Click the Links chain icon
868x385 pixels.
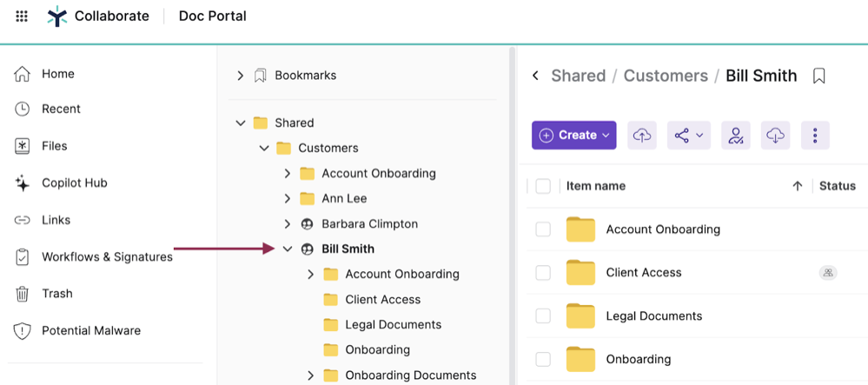click(22, 220)
